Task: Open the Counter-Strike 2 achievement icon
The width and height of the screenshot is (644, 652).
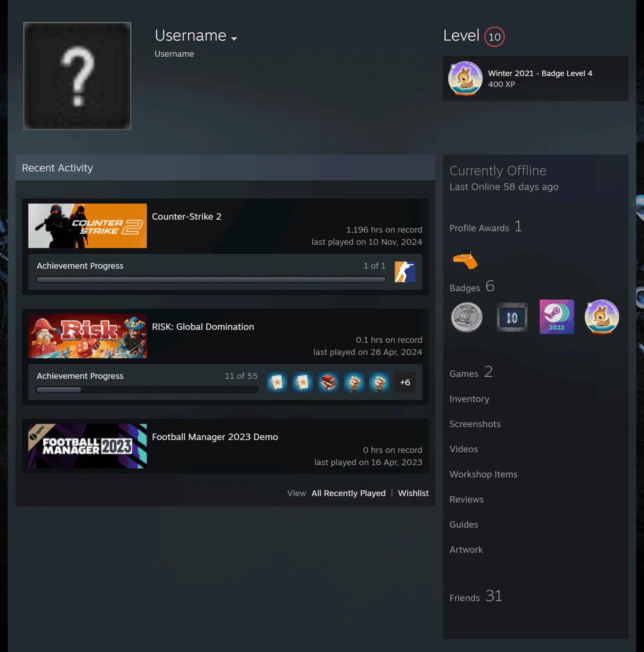Action: point(405,272)
